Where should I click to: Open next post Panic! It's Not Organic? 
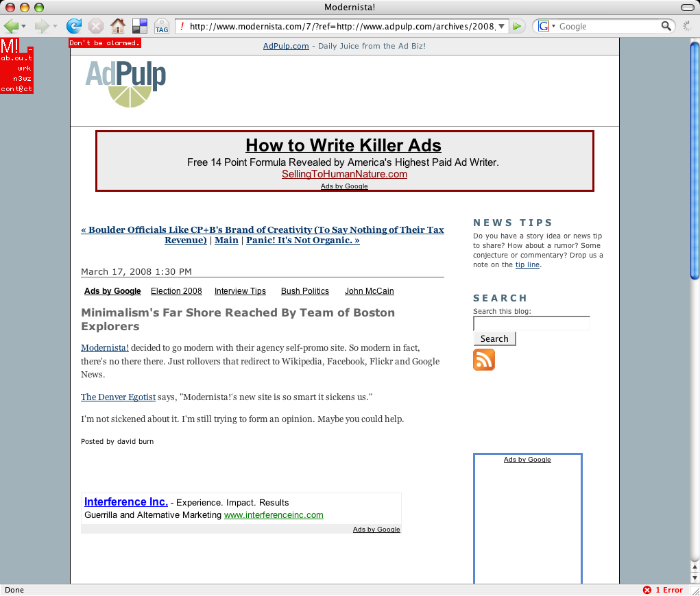(302, 240)
